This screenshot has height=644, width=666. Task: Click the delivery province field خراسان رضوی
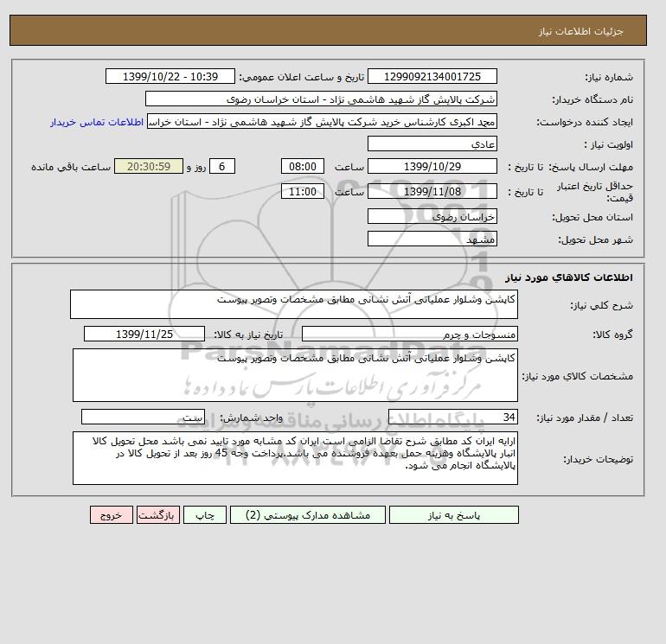coord(432,216)
